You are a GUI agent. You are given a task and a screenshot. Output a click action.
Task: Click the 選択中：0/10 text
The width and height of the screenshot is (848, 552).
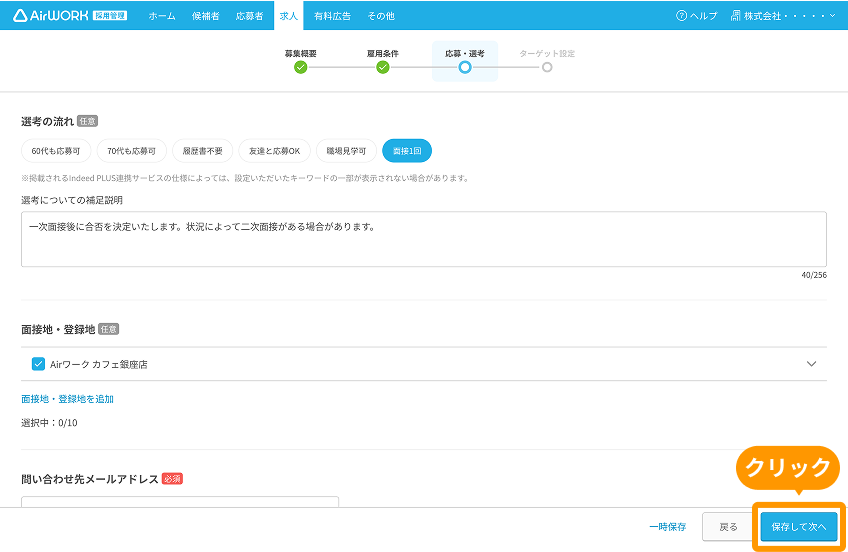click(x=49, y=423)
